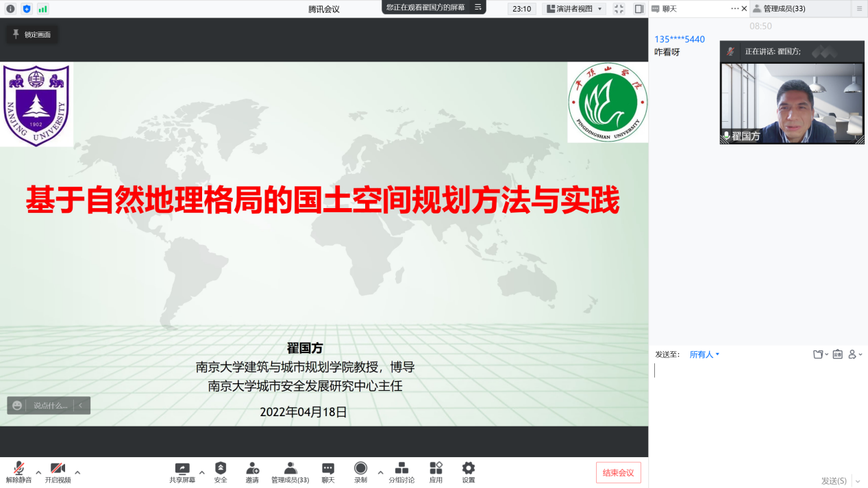868x488 pixels.
Task: Open 分组讨论 breakout rooms
Action: [401, 472]
